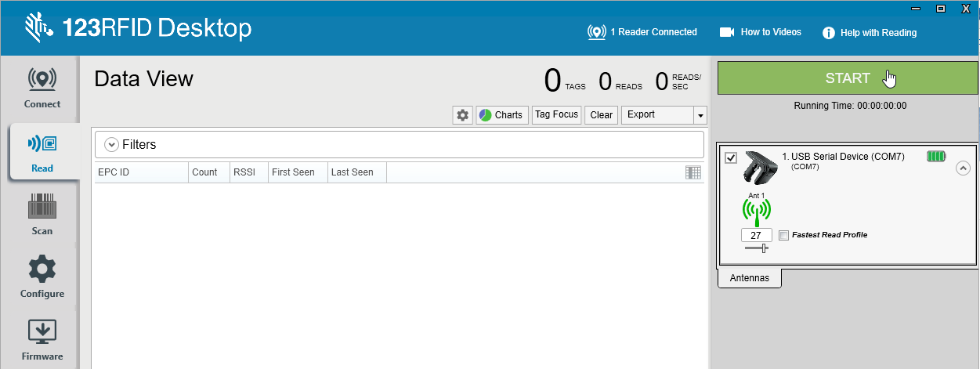Click the reader battery status icon
The width and height of the screenshot is (980, 369).
click(x=936, y=157)
